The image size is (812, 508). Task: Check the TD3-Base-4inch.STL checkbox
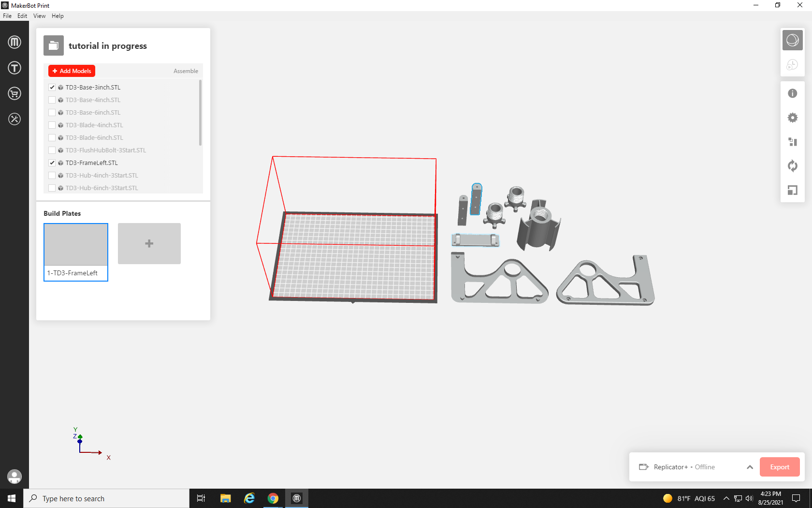point(52,100)
